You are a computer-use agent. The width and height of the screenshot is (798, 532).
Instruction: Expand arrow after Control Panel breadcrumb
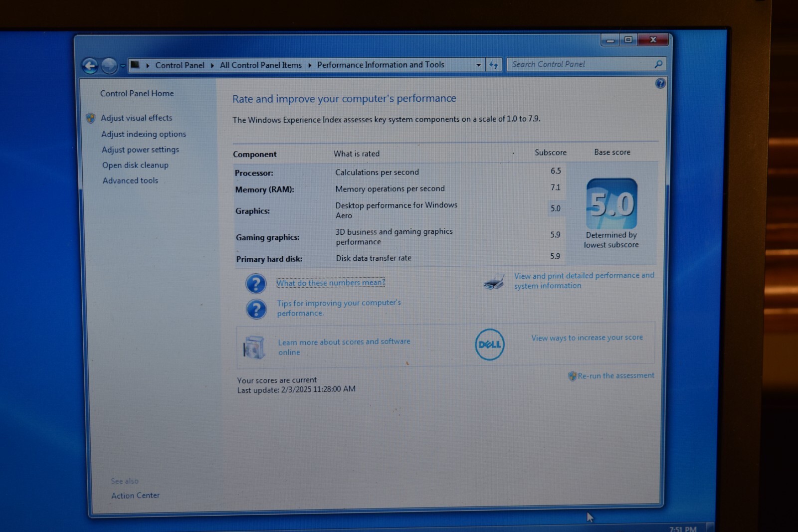pyautogui.click(x=212, y=65)
